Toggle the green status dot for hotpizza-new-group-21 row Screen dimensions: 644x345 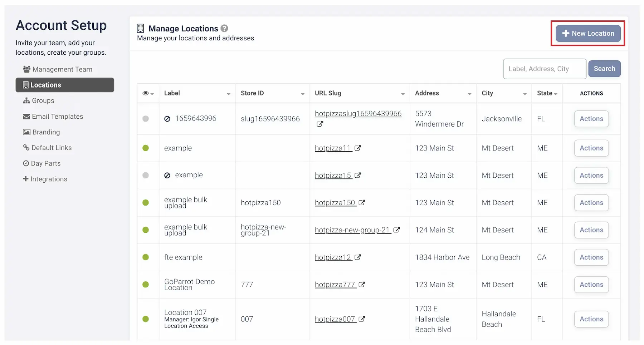point(146,230)
